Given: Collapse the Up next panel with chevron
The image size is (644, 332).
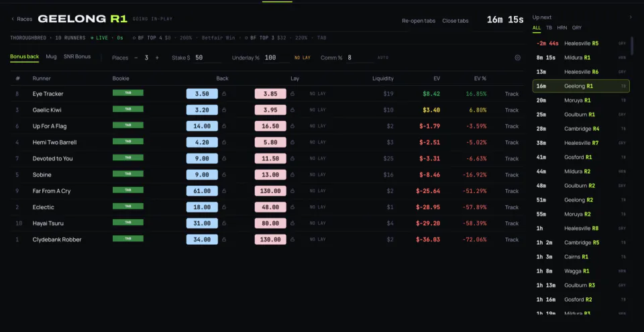Looking at the screenshot, I should (631, 17).
